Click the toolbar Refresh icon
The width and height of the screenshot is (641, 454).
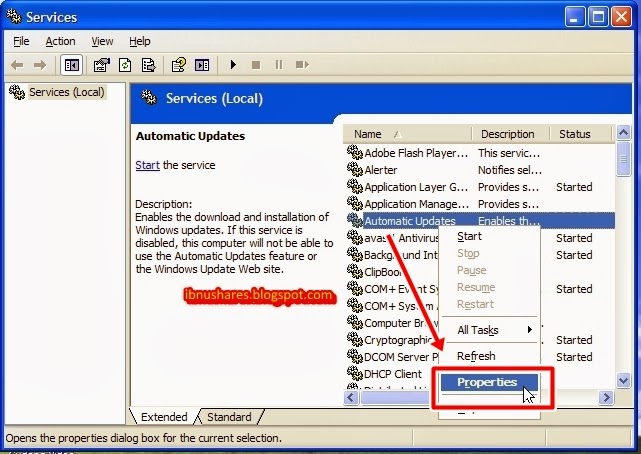[x=125, y=65]
